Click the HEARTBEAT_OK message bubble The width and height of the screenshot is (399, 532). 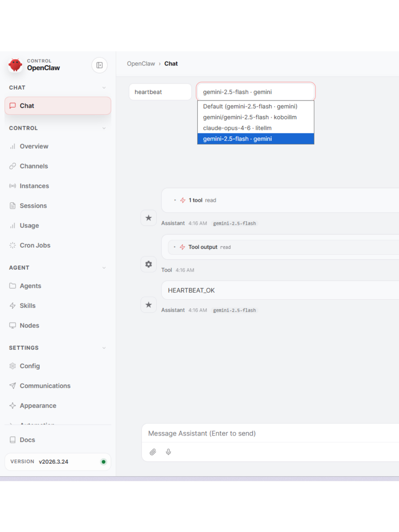pos(280,290)
